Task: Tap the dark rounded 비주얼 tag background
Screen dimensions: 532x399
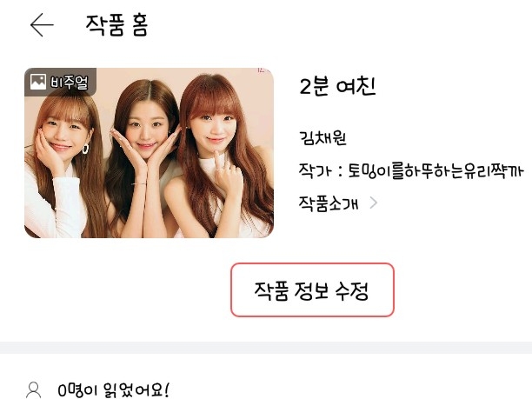Action: (60, 82)
